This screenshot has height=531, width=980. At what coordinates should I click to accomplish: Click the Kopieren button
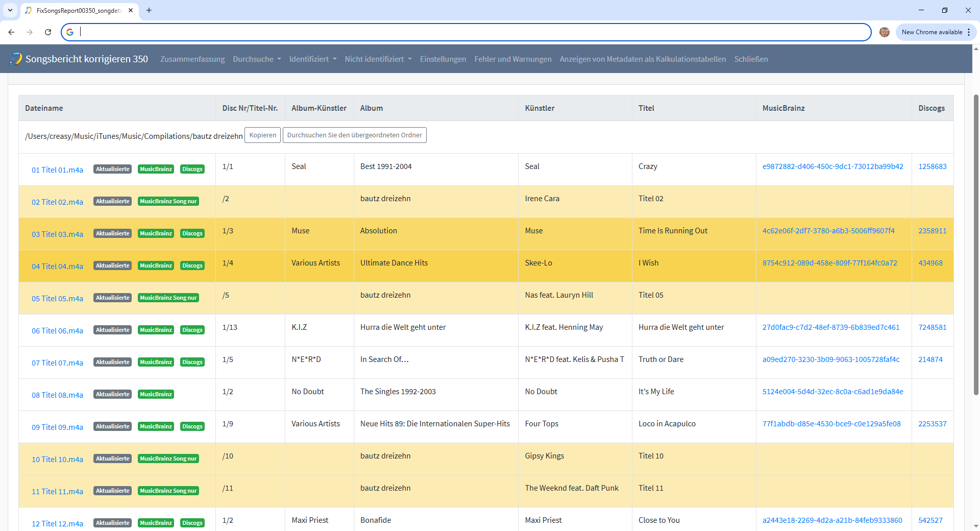pos(263,135)
